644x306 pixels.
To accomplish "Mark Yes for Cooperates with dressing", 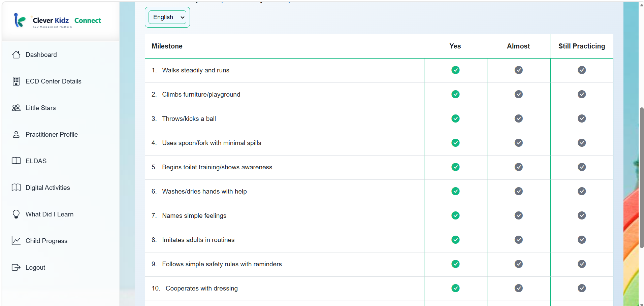I will pos(455,288).
